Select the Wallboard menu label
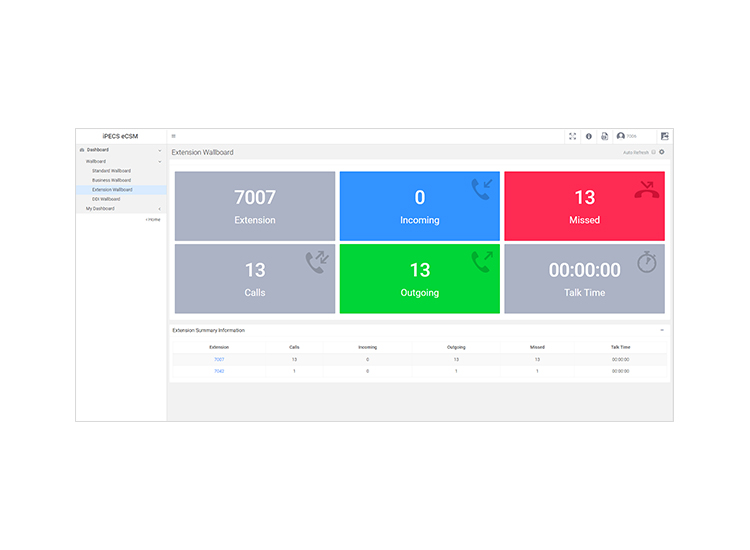 96,161
